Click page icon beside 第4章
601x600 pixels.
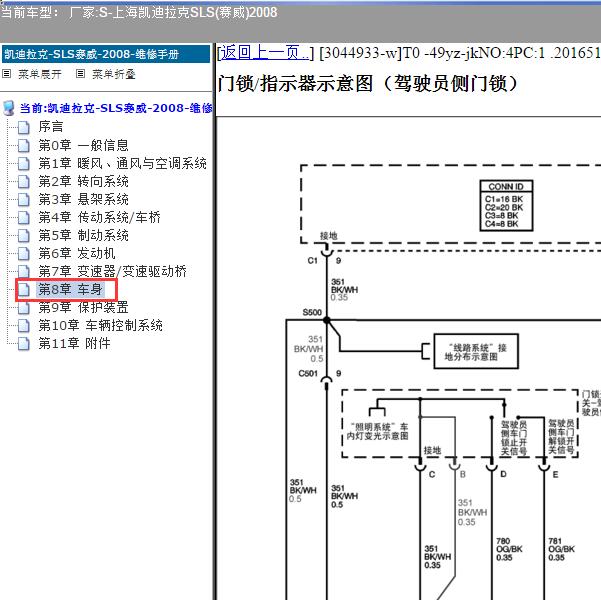point(24,217)
